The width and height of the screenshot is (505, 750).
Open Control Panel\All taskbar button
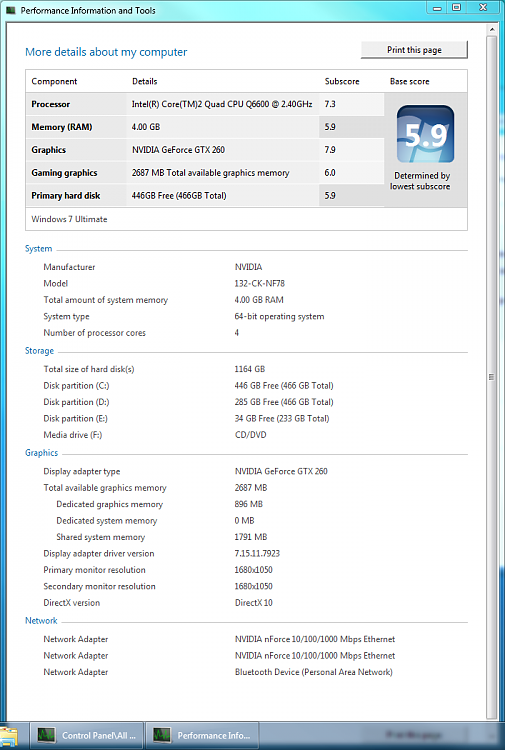point(87,736)
